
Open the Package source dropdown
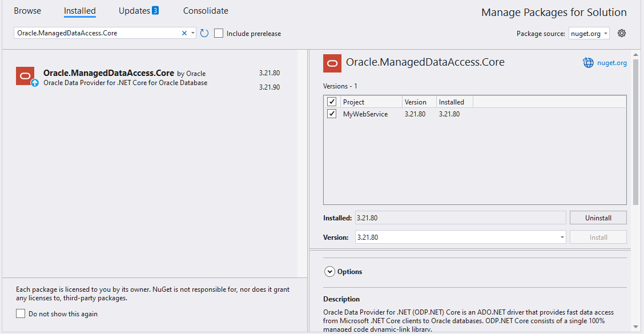pyautogui.click(x=589, y=34)
